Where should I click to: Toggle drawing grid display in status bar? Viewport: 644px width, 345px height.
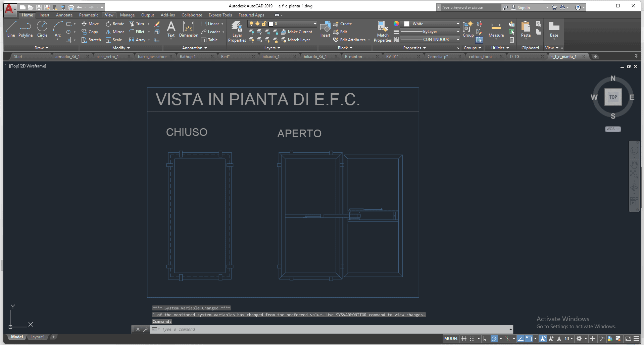464,339
